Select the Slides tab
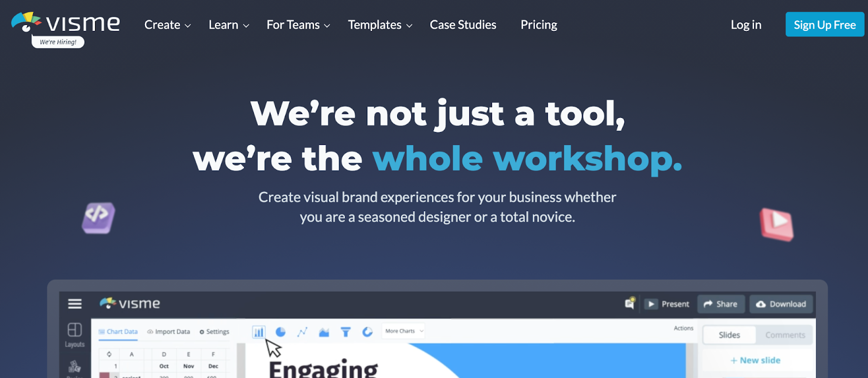The image size is (868, 378). [x=729, y=335]
